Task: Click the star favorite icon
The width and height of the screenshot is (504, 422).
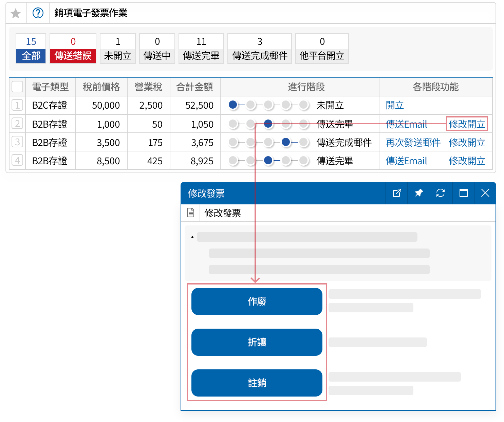Action: point(16,14)
